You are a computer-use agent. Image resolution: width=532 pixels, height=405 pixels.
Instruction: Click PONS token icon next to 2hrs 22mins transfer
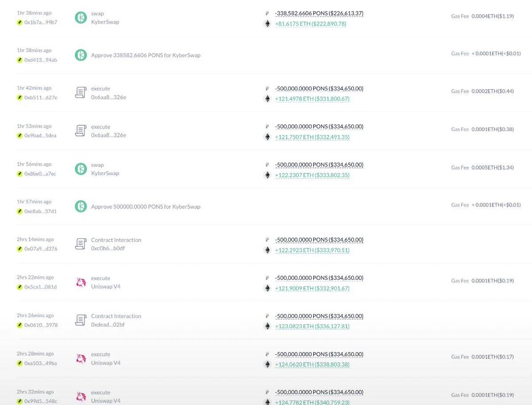[268, 278]
